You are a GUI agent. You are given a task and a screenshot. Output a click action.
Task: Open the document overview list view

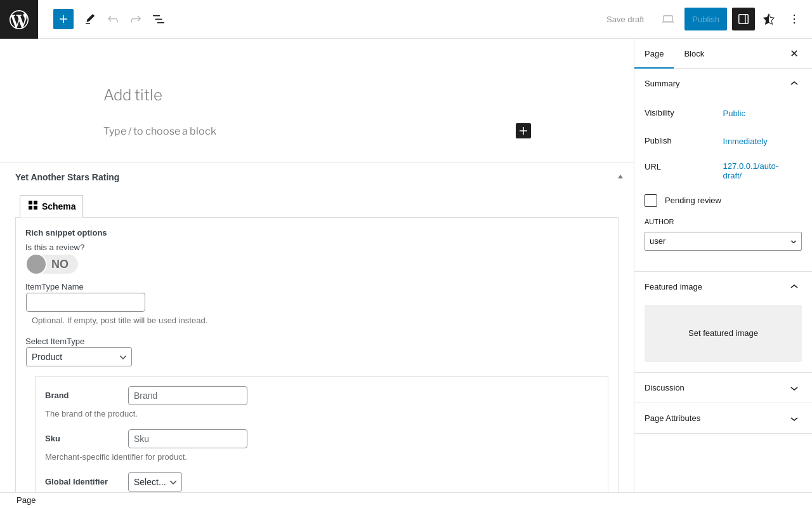coord(159,19)
